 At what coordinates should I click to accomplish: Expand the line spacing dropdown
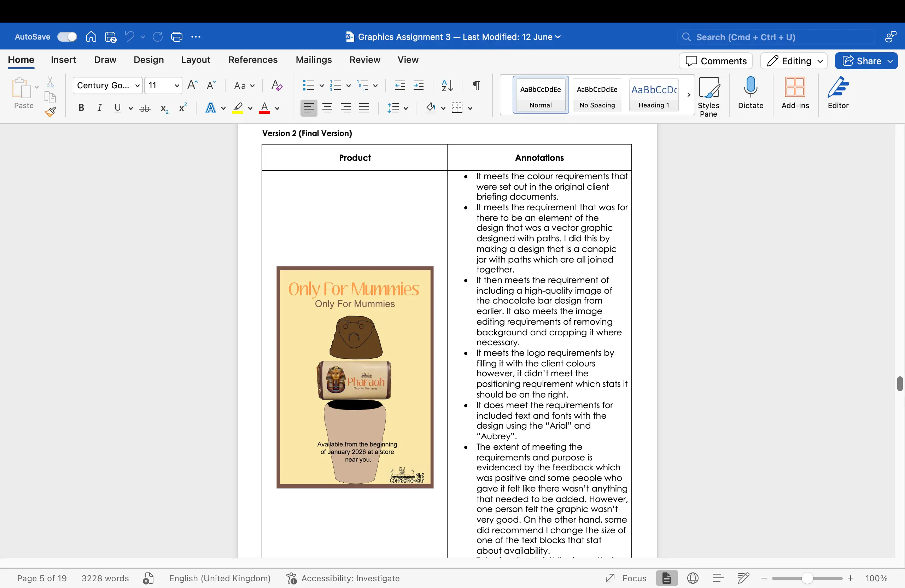405,108
